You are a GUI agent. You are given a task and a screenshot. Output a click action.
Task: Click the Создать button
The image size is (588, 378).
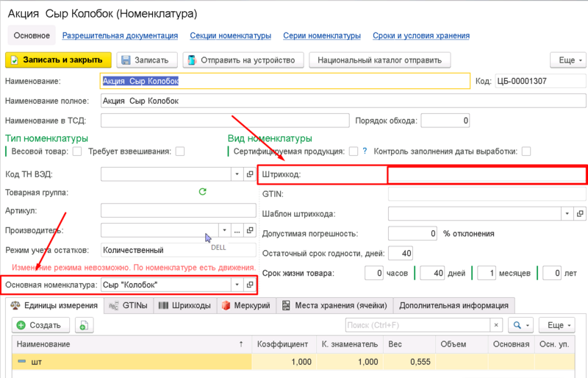coord(40,325)
